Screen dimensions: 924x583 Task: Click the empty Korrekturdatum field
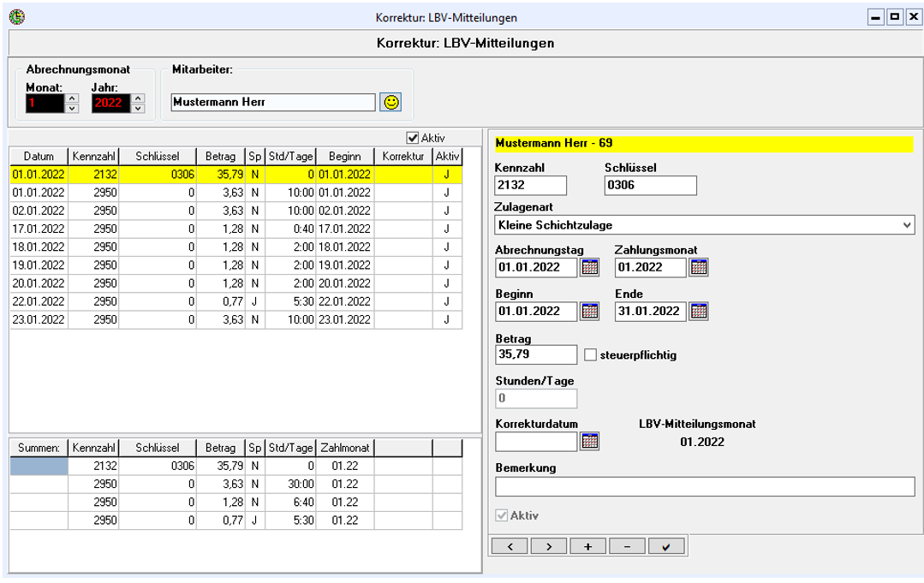[x=536, y=441]
